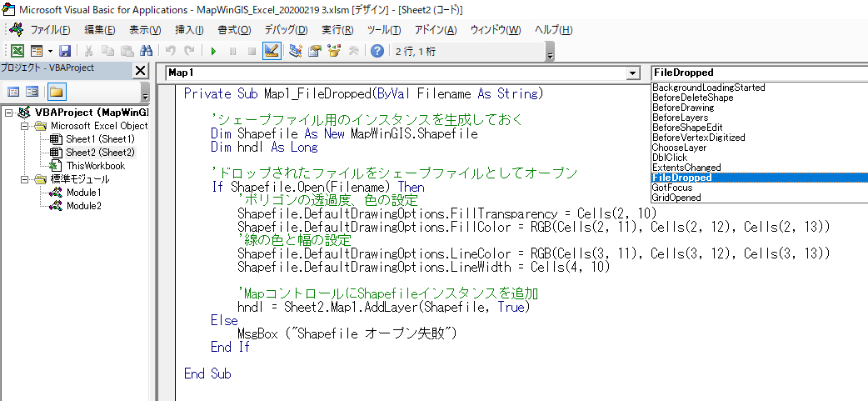The height and width of the screenshot is (401, 868).
Task: Open the ツール(T) menu
Action: coord(385,30)
